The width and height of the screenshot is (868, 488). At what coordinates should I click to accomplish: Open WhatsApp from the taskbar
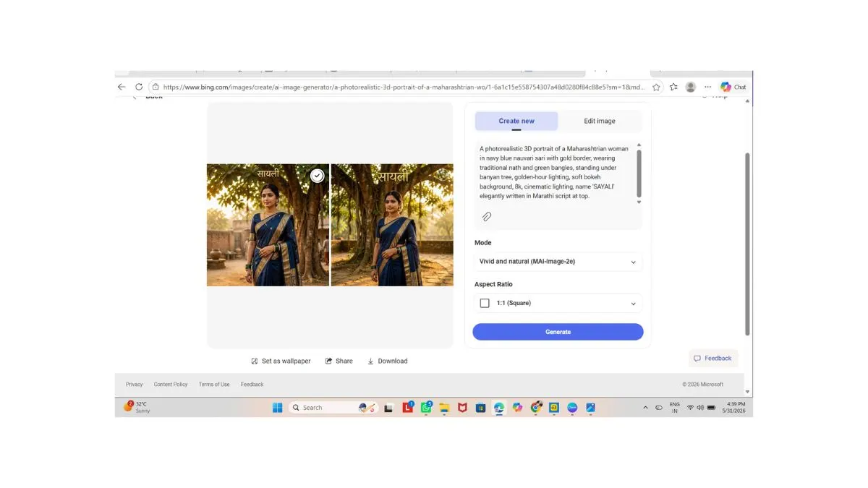426,408
